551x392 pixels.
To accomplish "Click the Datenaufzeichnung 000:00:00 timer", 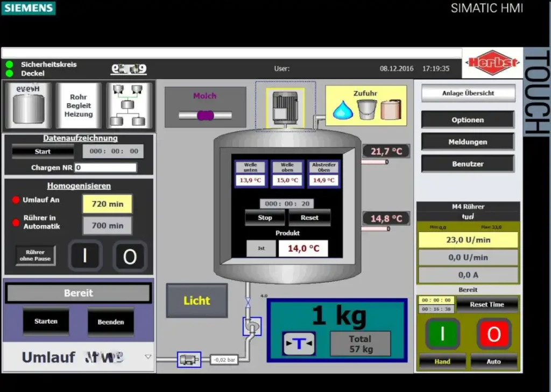I will tap(113, 152).
